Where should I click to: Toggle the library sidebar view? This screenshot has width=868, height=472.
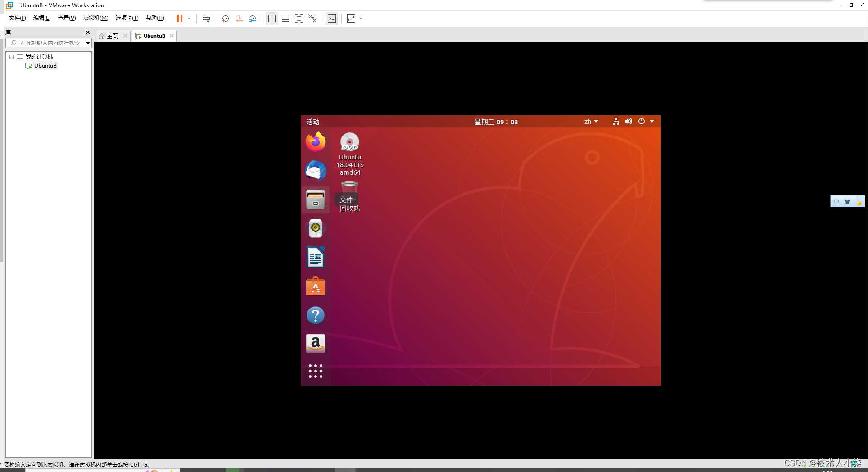click(x=272, y=18)
